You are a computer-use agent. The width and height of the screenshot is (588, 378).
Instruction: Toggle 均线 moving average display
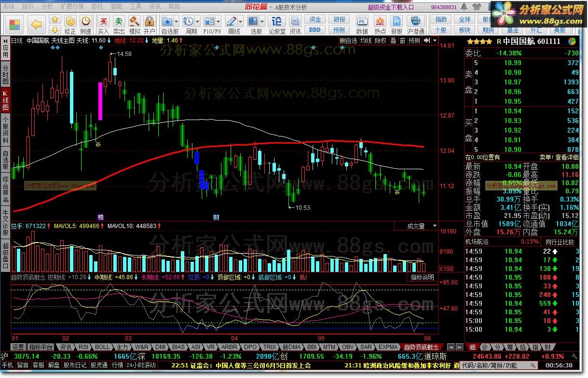coord(367,41)
